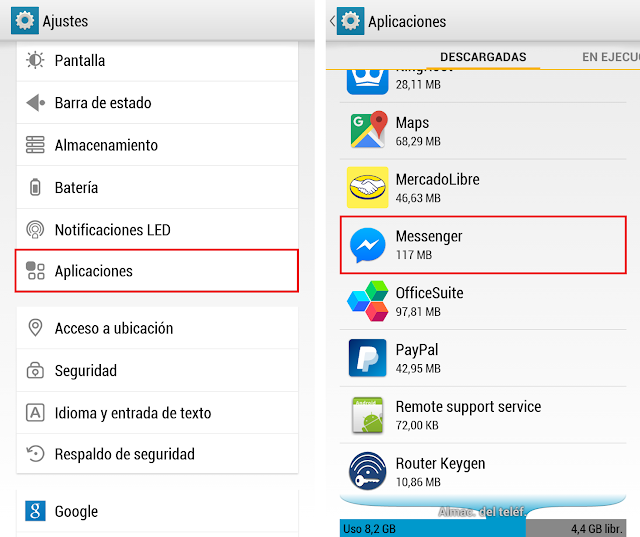
Task: Open Acceso a ubicación settings
Action: click(157, 328)
